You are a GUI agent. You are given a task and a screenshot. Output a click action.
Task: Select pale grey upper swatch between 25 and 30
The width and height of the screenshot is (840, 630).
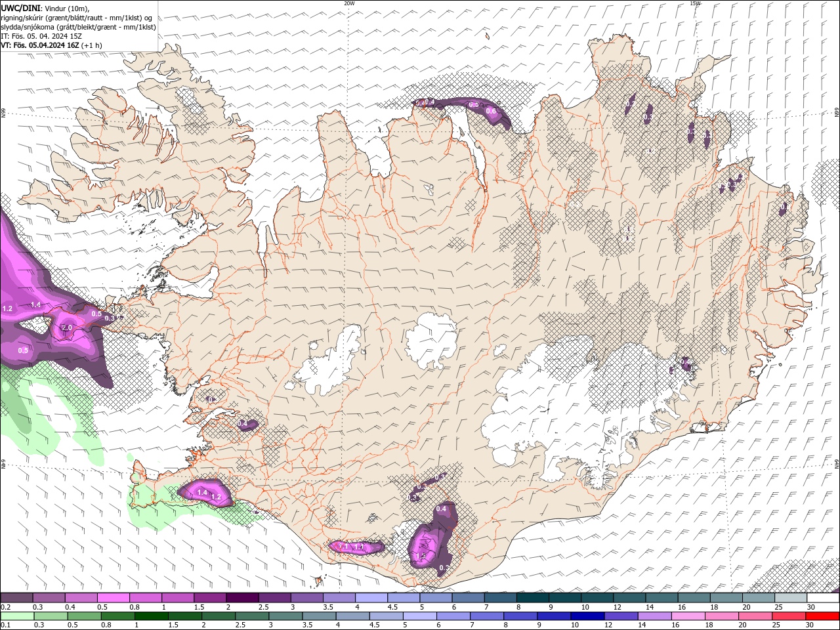(791, 598)
